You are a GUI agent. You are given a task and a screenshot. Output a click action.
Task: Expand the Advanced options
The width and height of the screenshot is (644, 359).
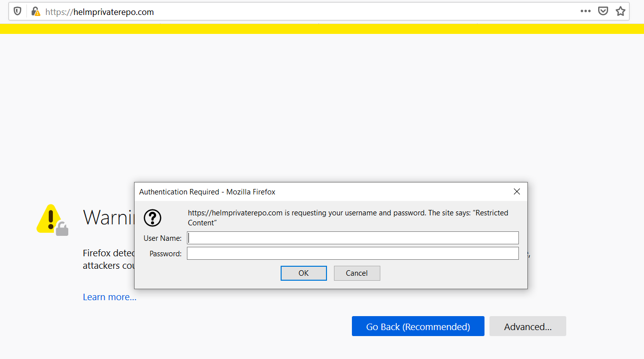pos(527,326)
